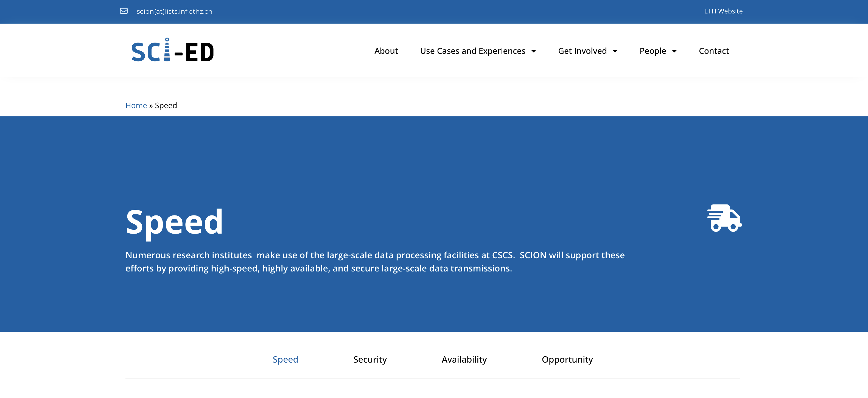The width and height of the screenshot is (868, 398).
Task: Open the Get Involved menu
Action: coord(582,51)
